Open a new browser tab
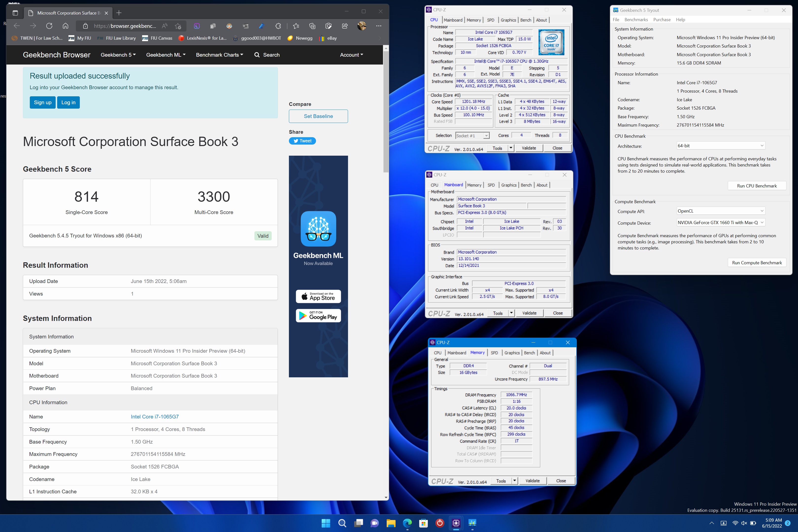 pos(119,13)
